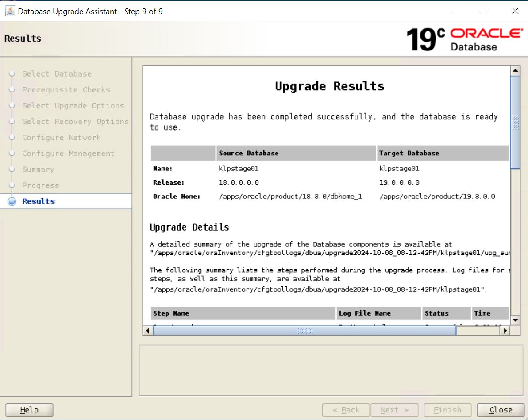Viewport: 528px width, 420px height.
Task: Click the Source Database column header
Action: click(x=296, y=153)
